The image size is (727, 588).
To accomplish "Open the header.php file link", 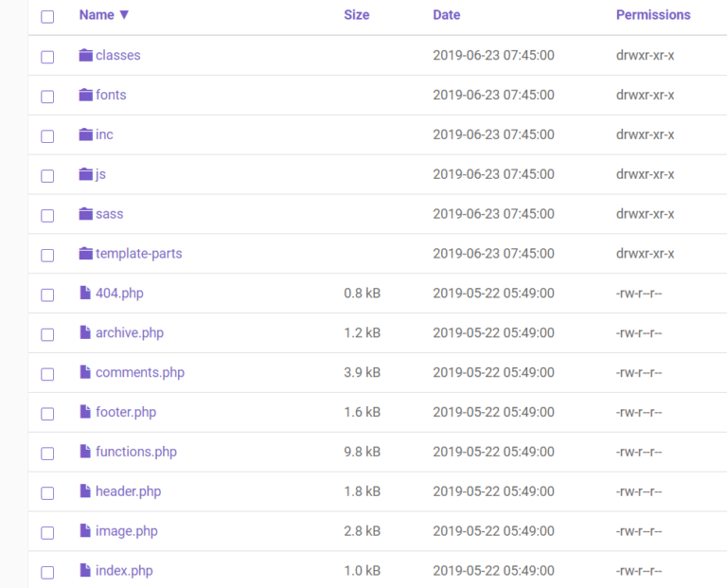I will coord(128,491).
